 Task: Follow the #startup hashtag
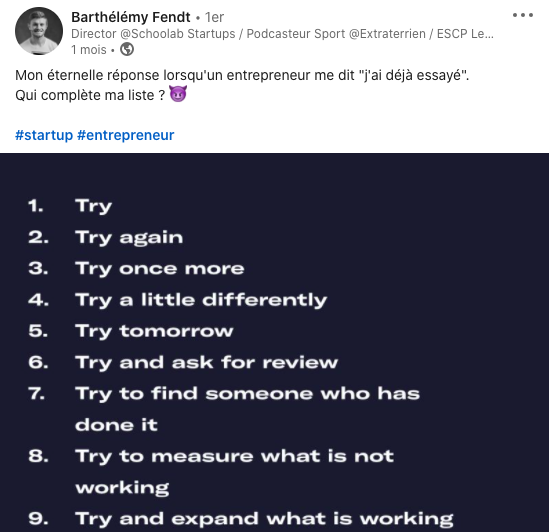point(44,135)
